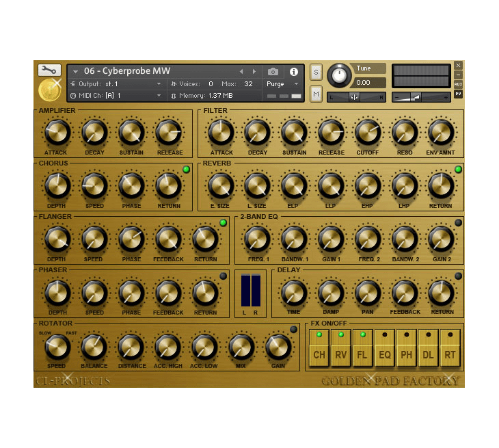
Task: Click the Rotator Acc. High knob
Action: click(x=167, y=346)
